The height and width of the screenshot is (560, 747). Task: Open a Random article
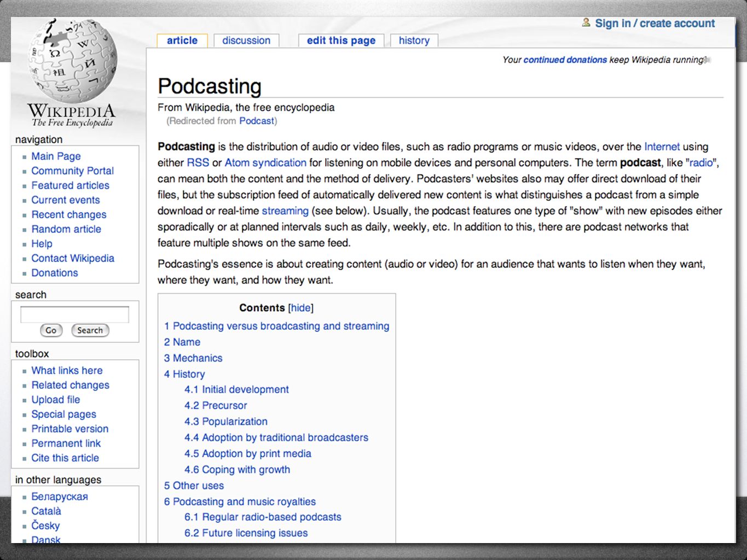pyautogui.click(x=66, y=229)
